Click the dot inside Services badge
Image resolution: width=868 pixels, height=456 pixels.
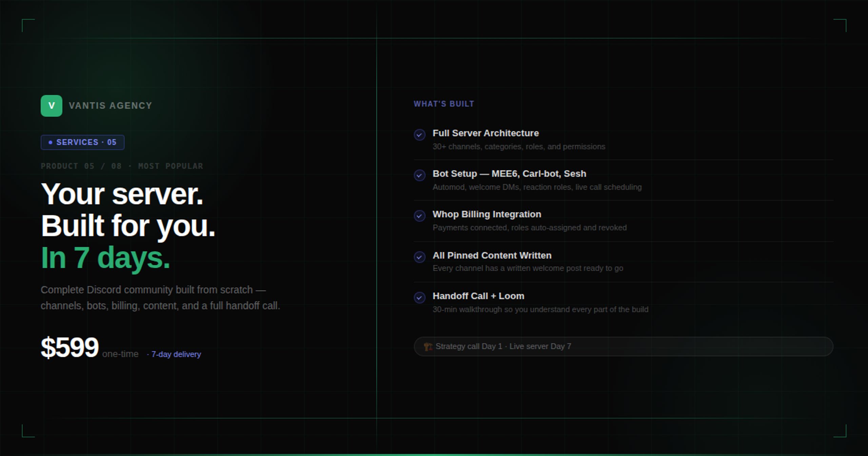pos(51,142)
